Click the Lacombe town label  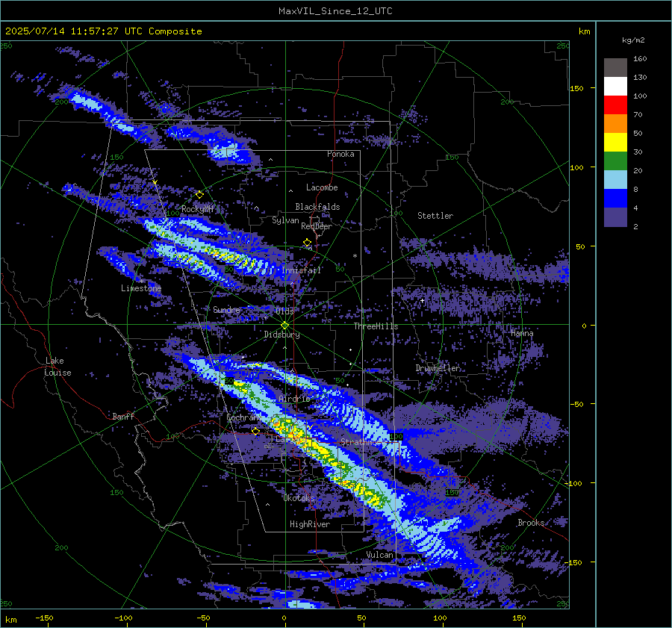322,187
